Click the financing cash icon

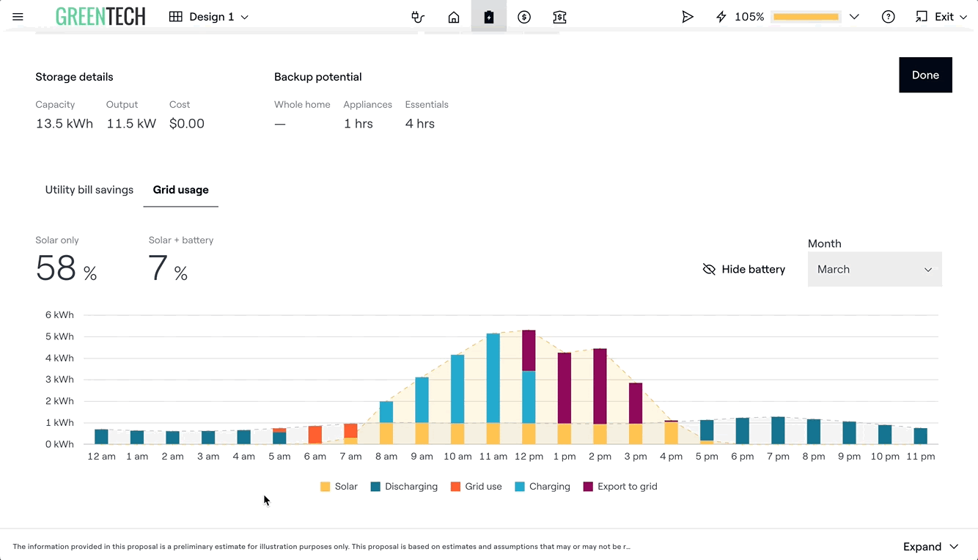559,17
